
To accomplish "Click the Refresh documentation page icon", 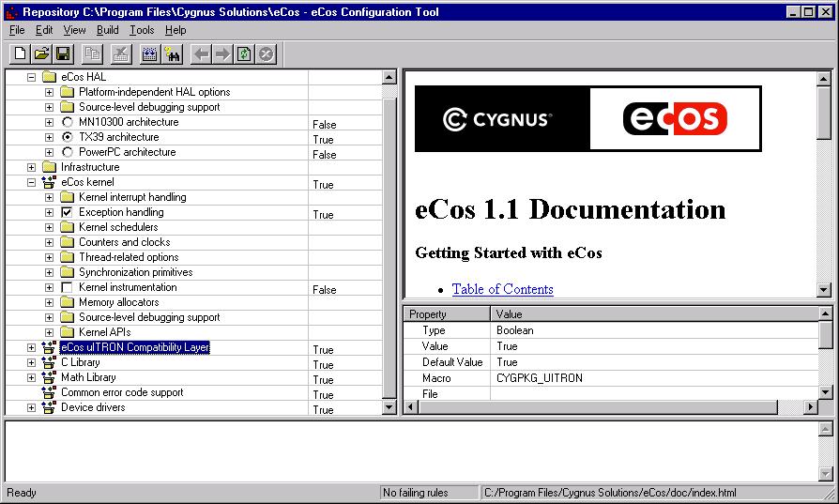I will click(x=244, y=53).
